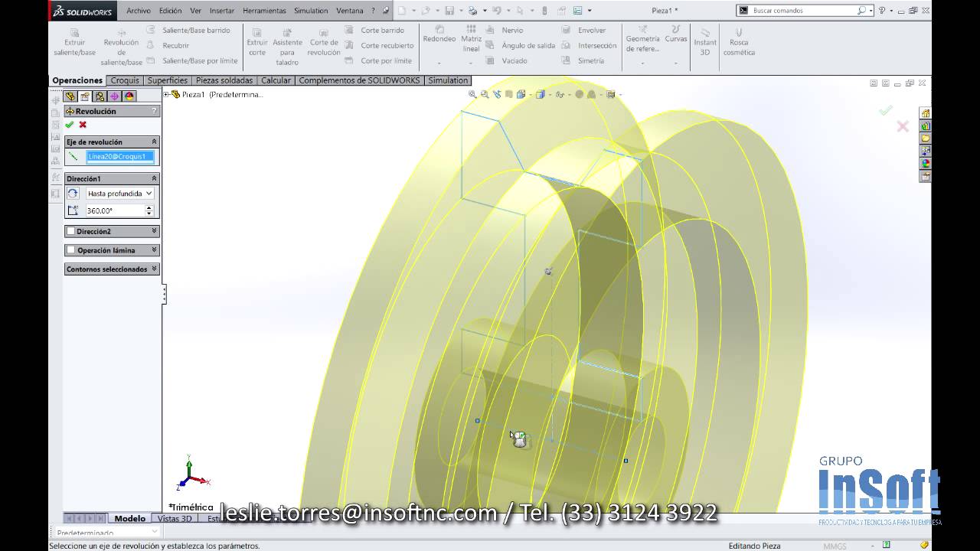Increase the 360.00° angle with the spinner

(x=149, y=207)
